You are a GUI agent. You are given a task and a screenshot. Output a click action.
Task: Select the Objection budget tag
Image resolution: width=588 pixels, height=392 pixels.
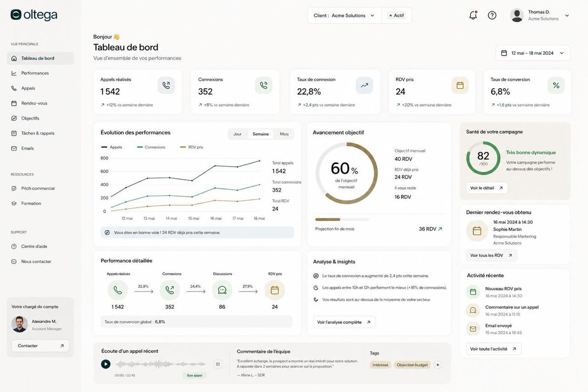[x=412, y=365]
